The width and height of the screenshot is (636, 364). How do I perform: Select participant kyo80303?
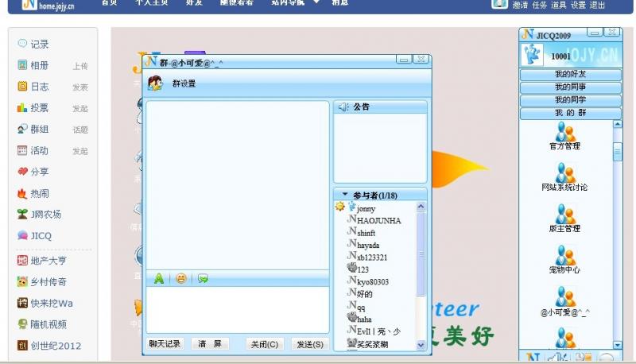(x=373, y=281)
